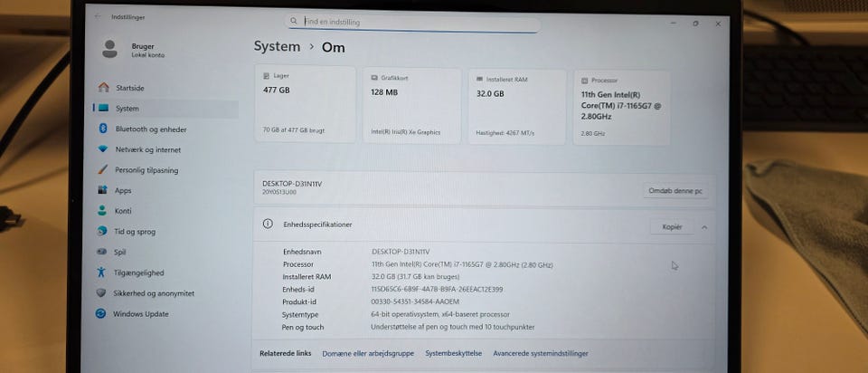Click the magnifier icon in search box
This screenshot has height=373, width=868.
294,21
